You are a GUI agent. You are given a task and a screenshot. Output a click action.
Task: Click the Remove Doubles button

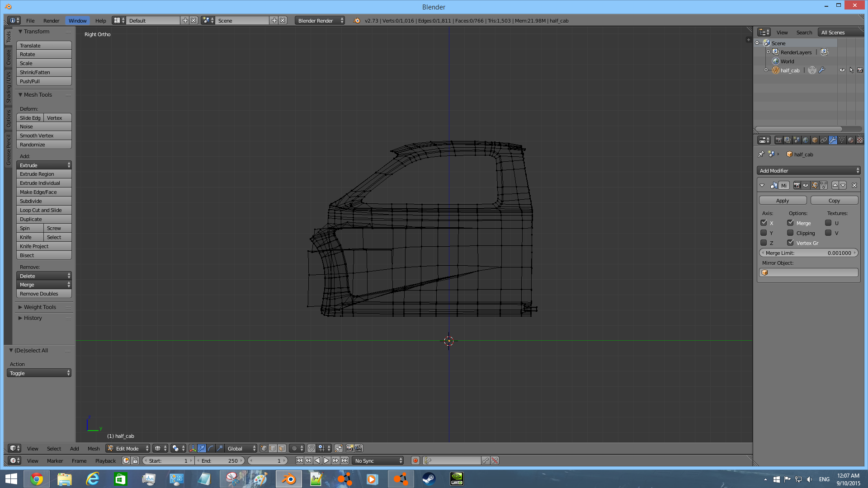tap(44, 293)
